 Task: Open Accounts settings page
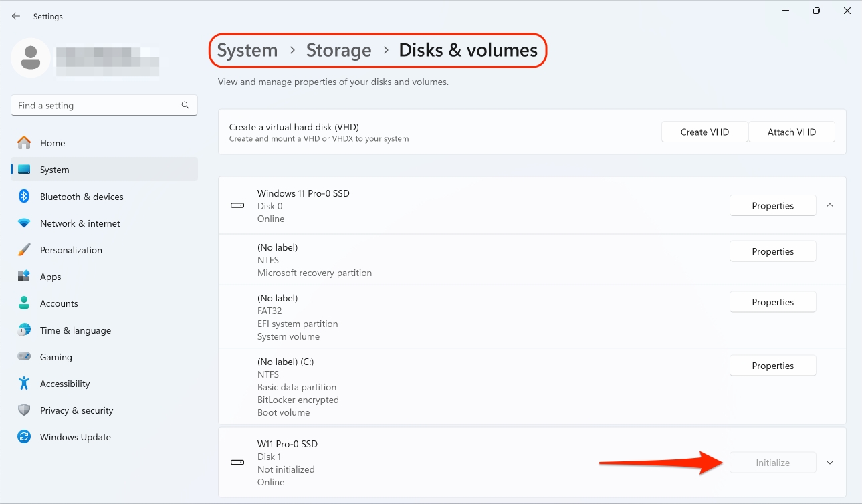(59, 303)
